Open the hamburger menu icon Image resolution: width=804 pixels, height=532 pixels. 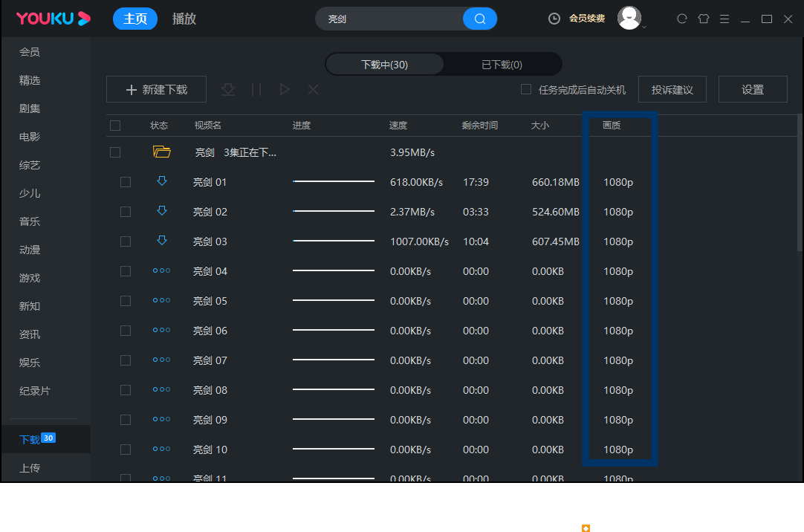pyautogui.click(x=724, y=19)
